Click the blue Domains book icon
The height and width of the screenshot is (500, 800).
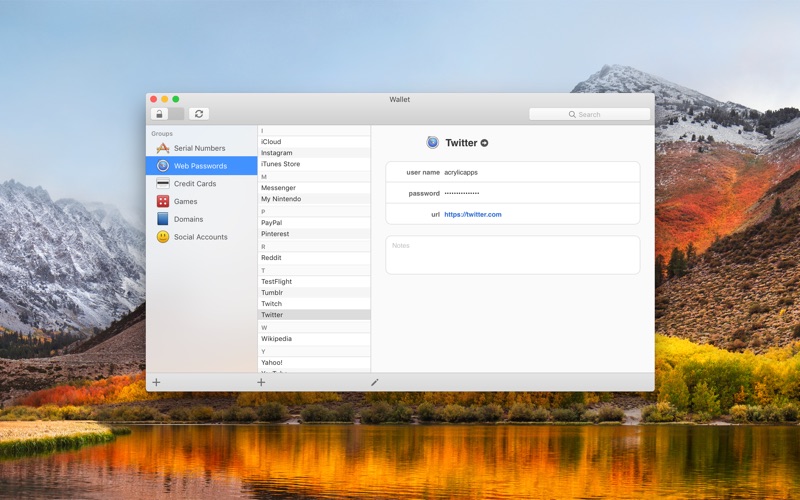[163, 219]
